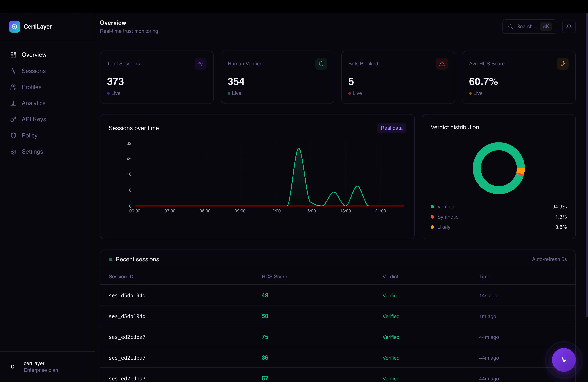This screenshot has width=588, height=382.
Task: Open session ses_d5db194d from 14s ago
Action: click(337, 295)
